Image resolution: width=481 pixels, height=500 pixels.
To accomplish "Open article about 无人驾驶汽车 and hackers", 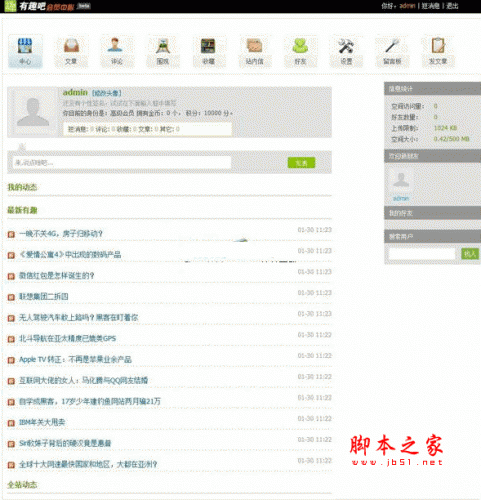I will 79,318.
